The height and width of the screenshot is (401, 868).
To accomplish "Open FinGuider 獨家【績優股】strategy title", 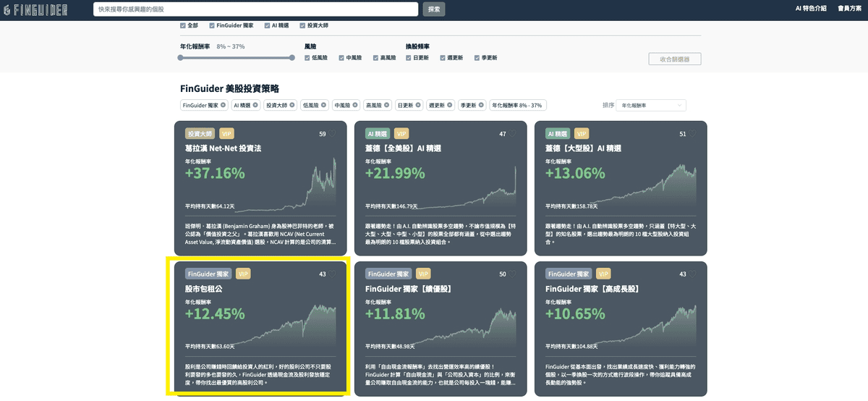I will click(x=408, y=289).
